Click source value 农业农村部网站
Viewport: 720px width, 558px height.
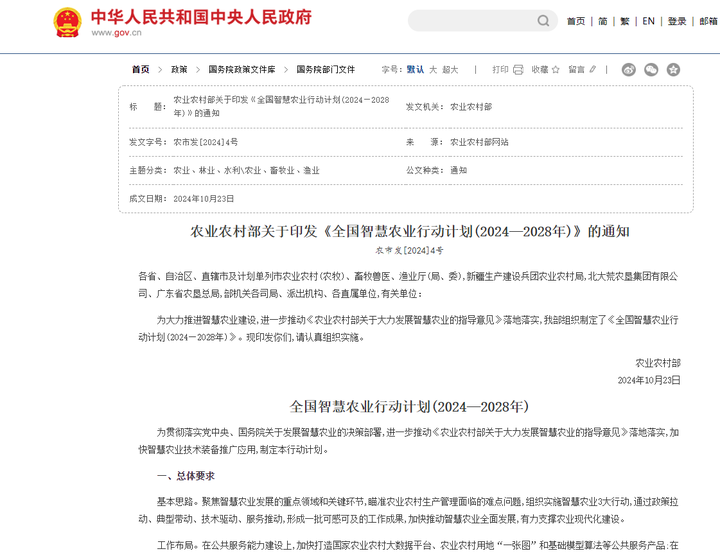pos(479,142)
